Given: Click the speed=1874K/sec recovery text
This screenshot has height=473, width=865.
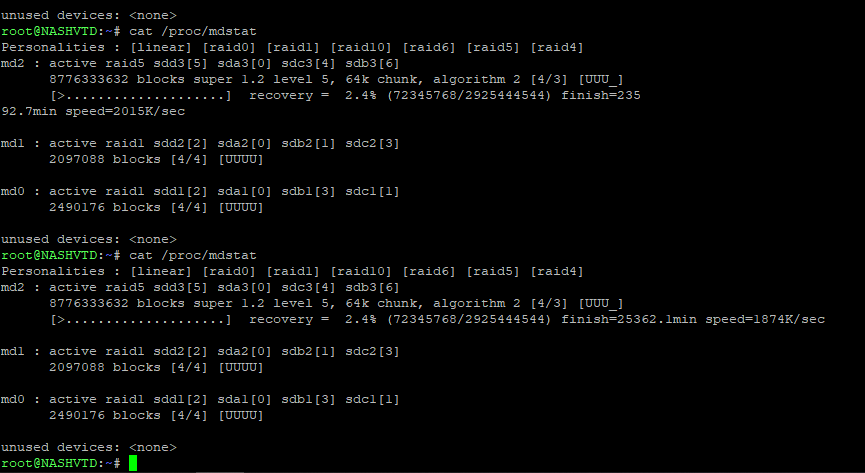Looking at the screenshot, I should [765, 320].
